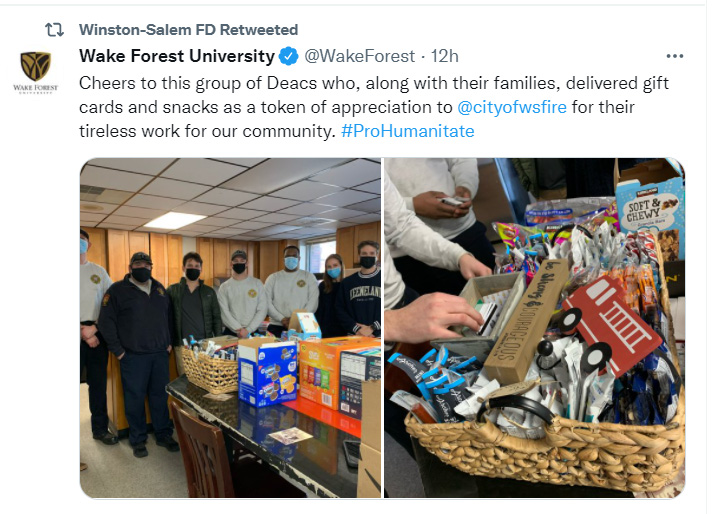The image size is (712, 514).
Task: Open Wake Forest University's gold shield avatar
Action: [35, 66]
